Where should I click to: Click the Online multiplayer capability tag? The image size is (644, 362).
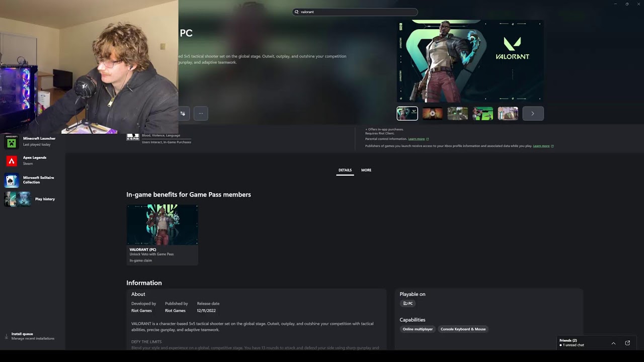pyautogui.click(x=418, y=329)
